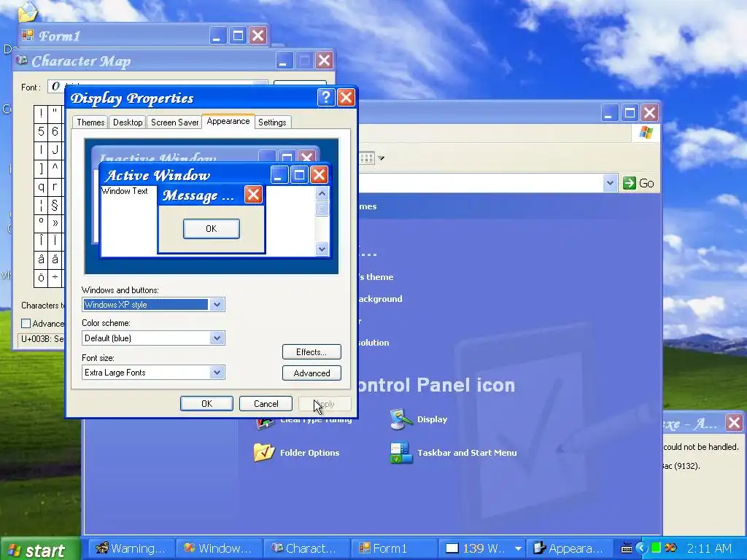Click the Display link text in Control Panel
Image resolution: width=747 pixels, height=560 pixels.
coord(432,419)
